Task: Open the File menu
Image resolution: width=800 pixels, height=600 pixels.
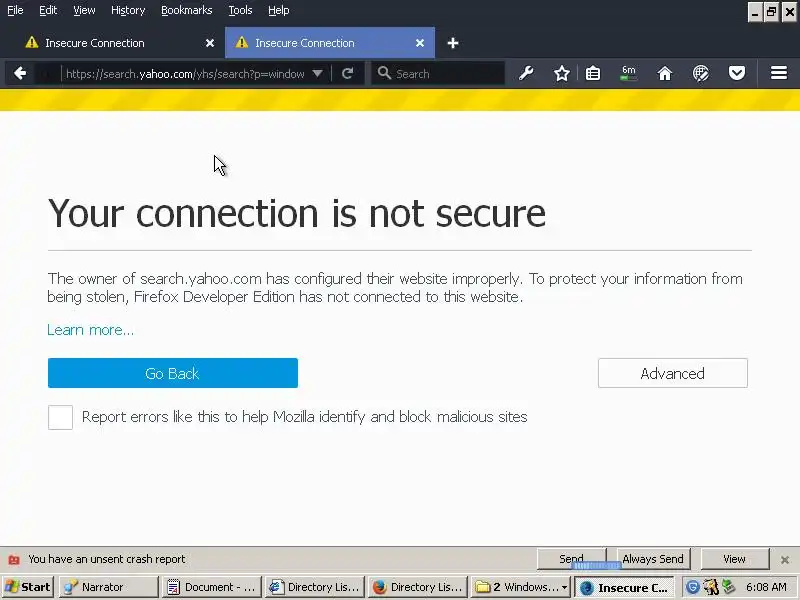Action: 15,10
